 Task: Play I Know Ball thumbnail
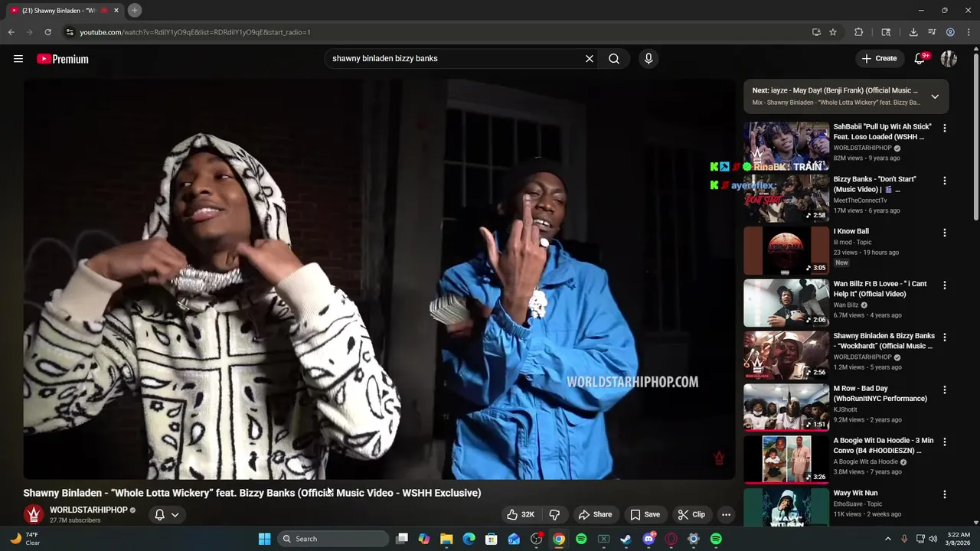coord(786,250)
